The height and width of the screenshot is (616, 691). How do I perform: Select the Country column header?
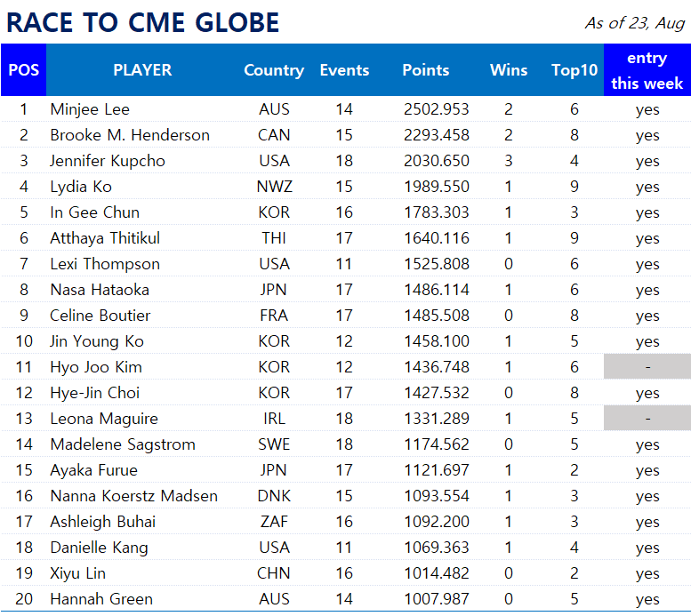pyautogui.click(x=274, y=70)
